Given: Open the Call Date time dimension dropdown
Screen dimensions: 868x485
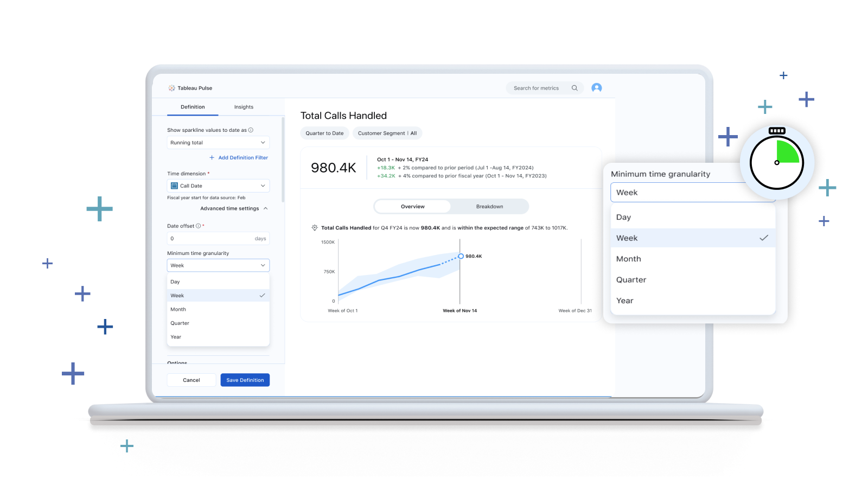Looking at the screenshot, I should click(218, 186).
